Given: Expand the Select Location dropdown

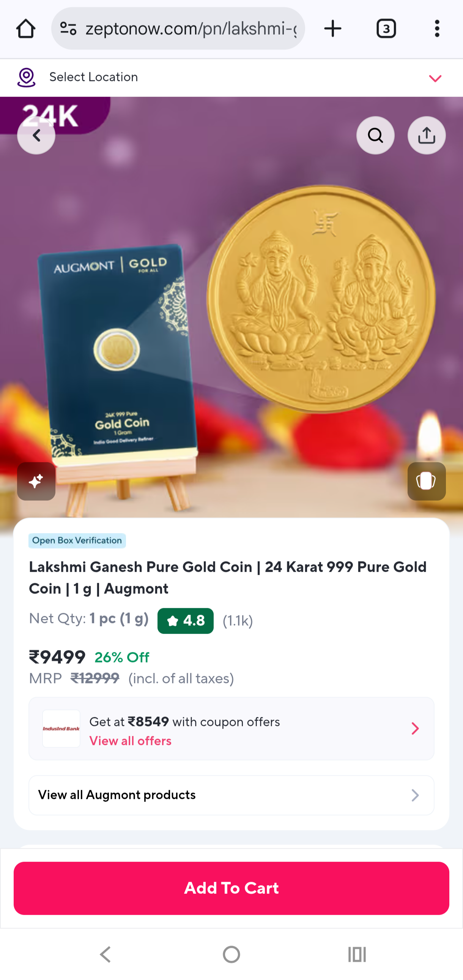Looking at the screenshot, I should click(435, 78).
